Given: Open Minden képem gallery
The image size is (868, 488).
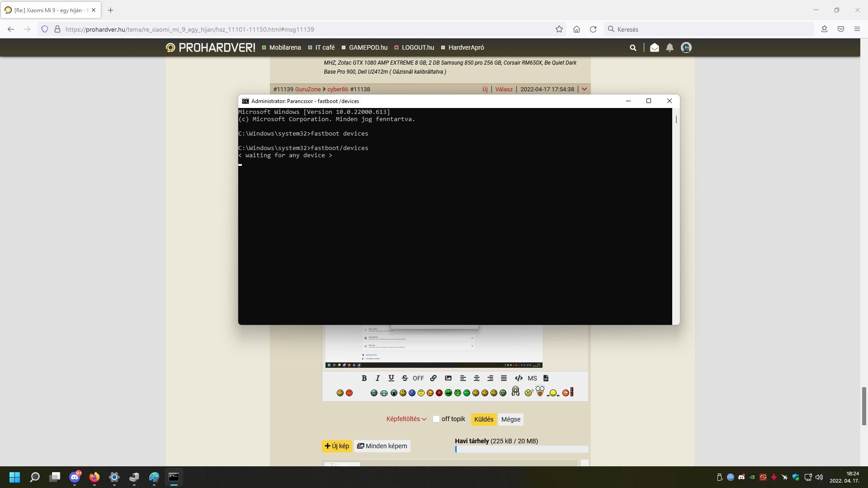Looking at the screenshot, I should [x=382, y=446].
